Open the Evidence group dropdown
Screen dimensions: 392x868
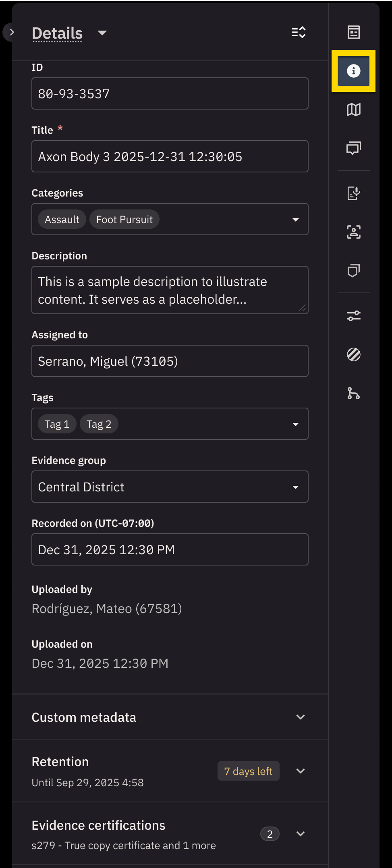tap(295, 487)
